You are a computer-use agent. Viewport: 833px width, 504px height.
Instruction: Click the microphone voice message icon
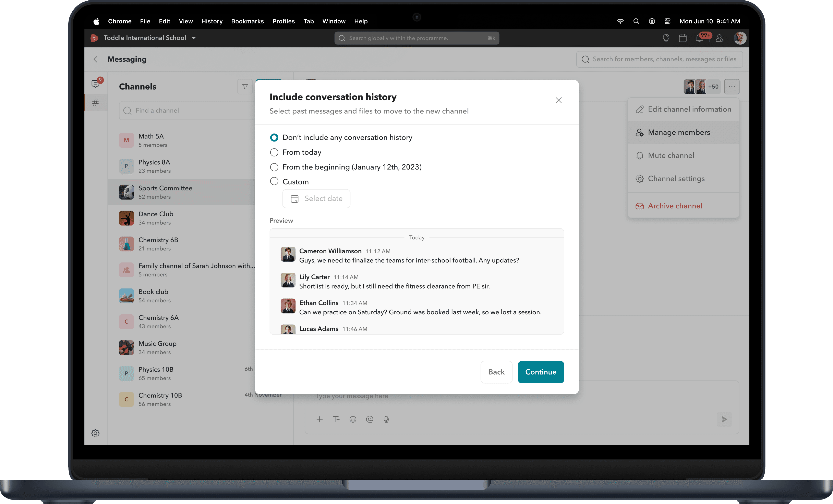(x=386, y=419)
